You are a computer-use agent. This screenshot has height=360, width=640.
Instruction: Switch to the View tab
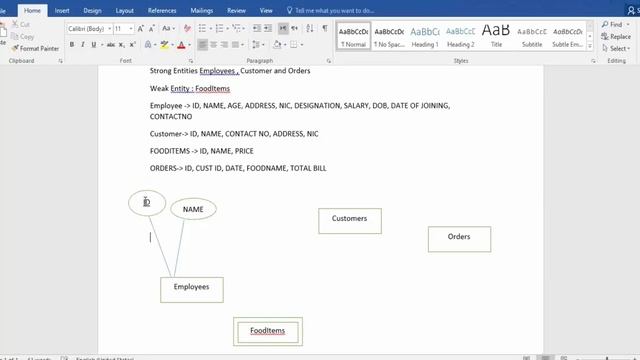(266, 11)
